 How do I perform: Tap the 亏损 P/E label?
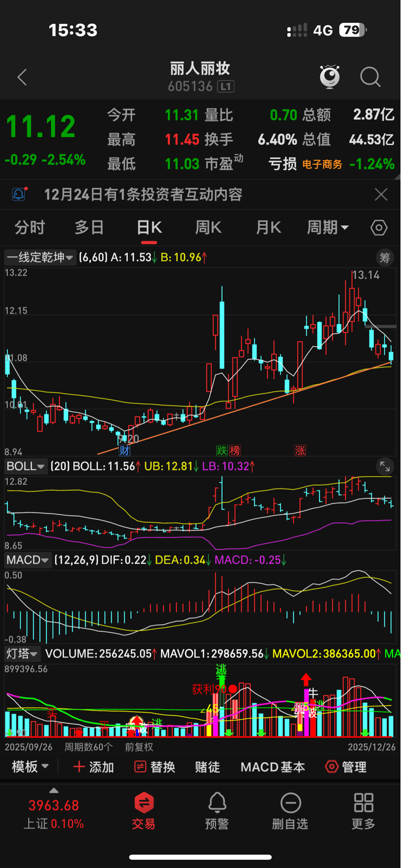tap(283, 164)
